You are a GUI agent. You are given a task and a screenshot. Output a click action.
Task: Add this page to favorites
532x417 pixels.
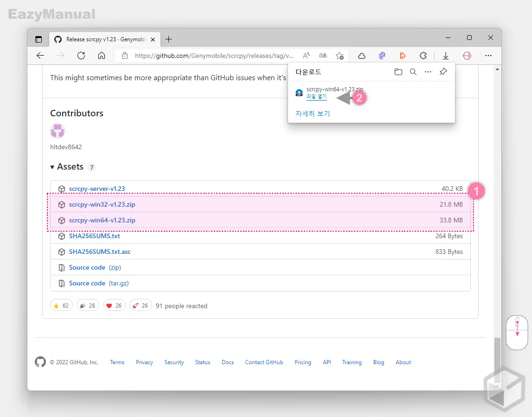340,56
